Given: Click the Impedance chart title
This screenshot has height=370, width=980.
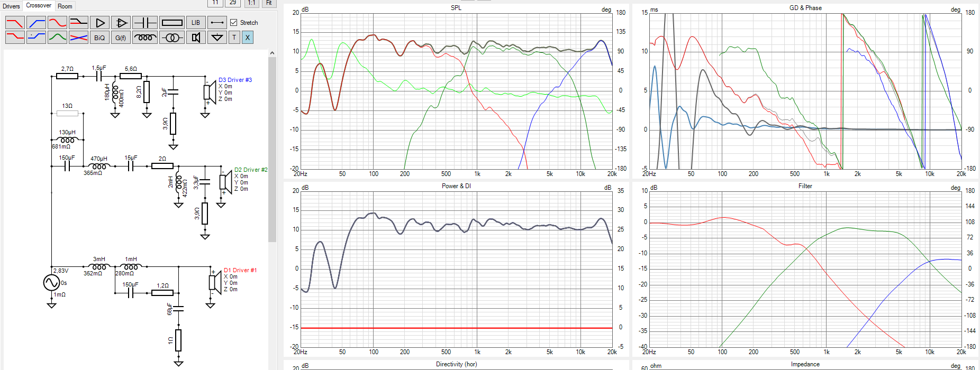Looking at the screenshot, I should [805, 364].
